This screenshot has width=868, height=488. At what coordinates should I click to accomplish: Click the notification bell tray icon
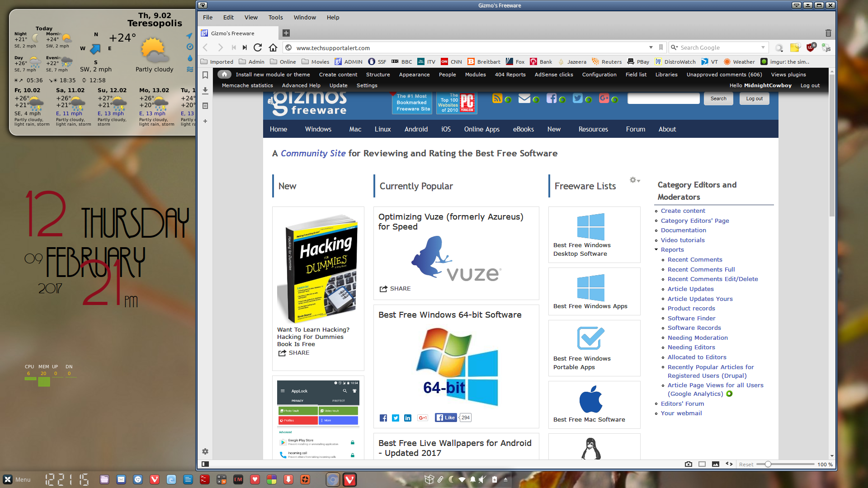pyautogui.click(x=473, y=479)
